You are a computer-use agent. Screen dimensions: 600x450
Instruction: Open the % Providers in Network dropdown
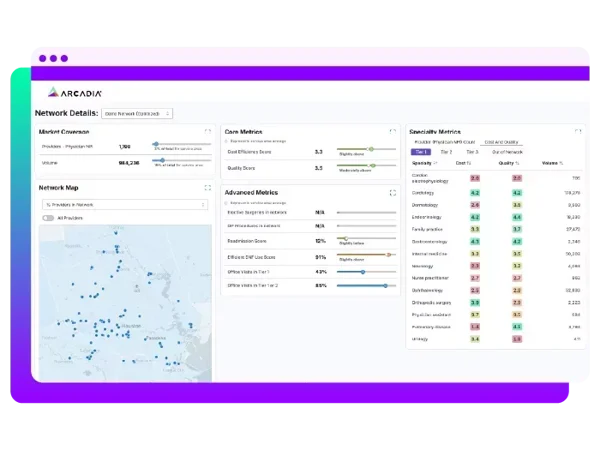pos(125,205)
